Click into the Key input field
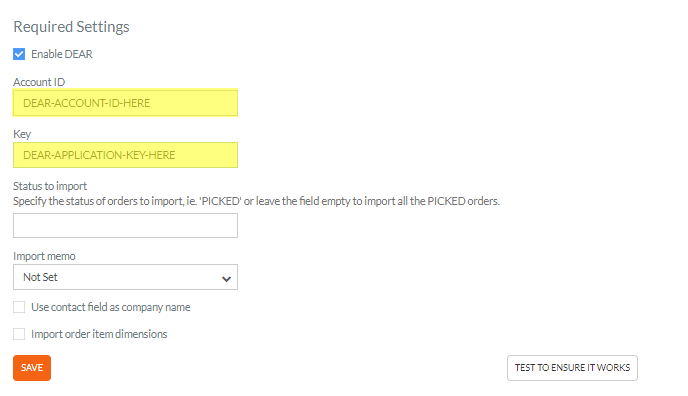 coord(125,155)
